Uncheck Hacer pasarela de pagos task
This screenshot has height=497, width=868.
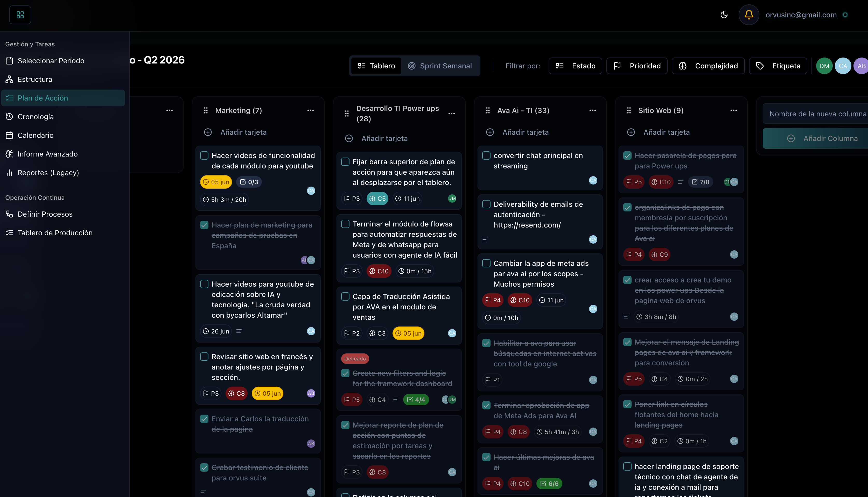coord(627,155)
